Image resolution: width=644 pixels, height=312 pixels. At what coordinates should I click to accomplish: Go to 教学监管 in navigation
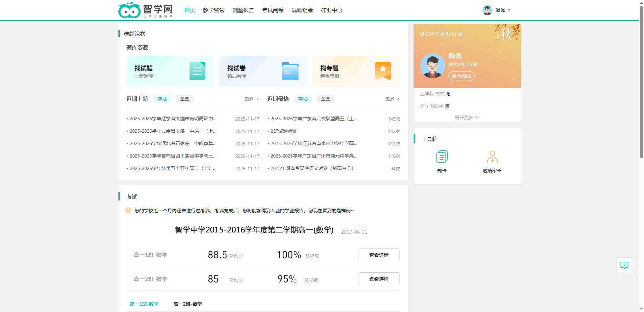pyautogui.click(x=213, y=10)
